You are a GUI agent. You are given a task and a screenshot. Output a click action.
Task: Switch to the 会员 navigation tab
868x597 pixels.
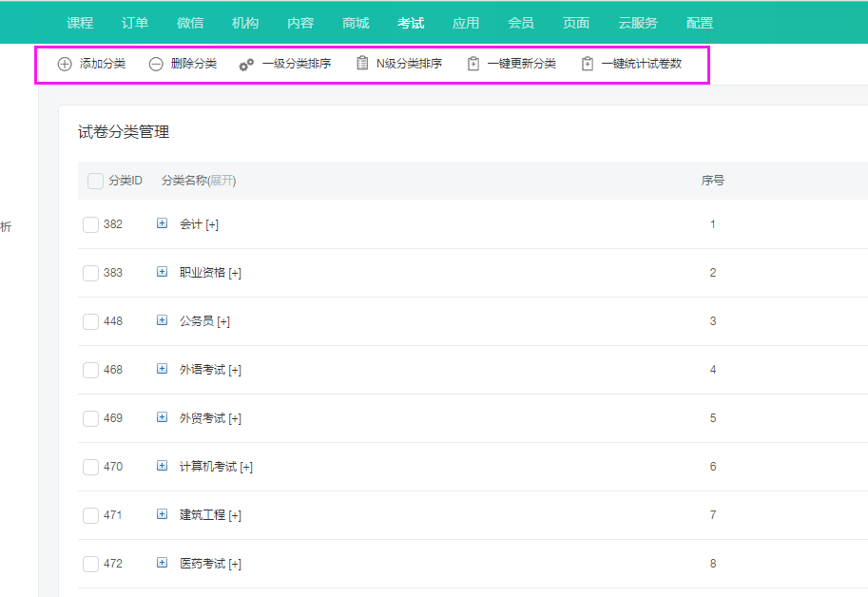[x=521, y=23]
